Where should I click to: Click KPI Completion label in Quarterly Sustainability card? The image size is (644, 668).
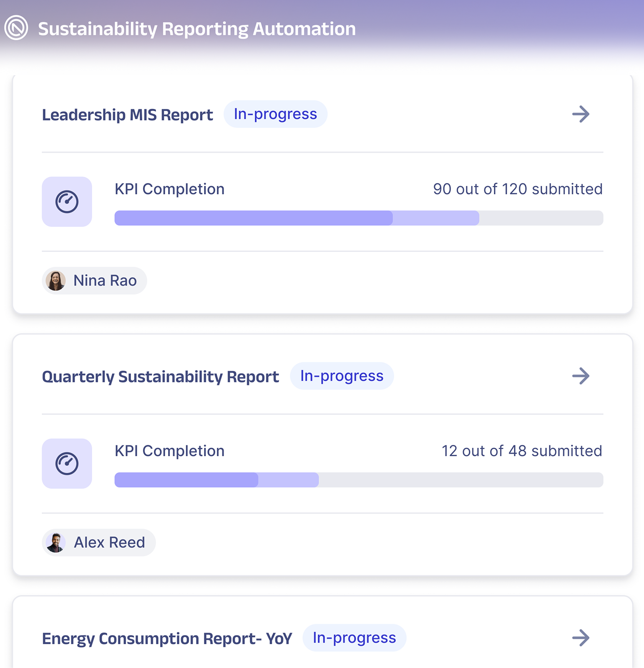pos(170,451)
